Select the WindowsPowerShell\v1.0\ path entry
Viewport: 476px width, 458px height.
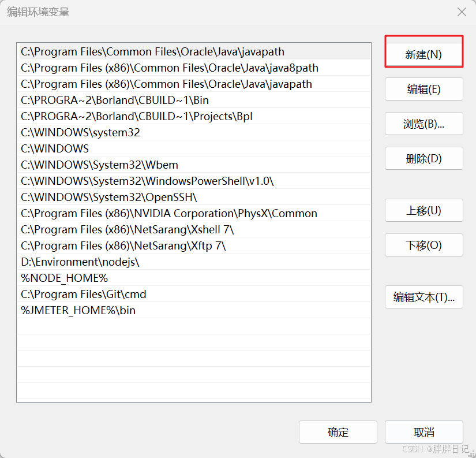[x=194, y=181]
